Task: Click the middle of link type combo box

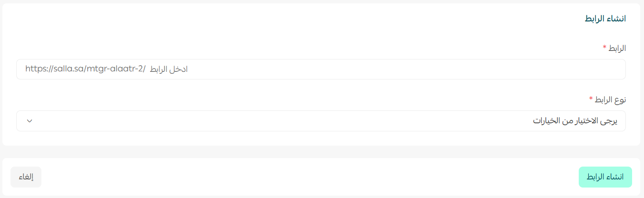Action: click(x=321, y=121)
